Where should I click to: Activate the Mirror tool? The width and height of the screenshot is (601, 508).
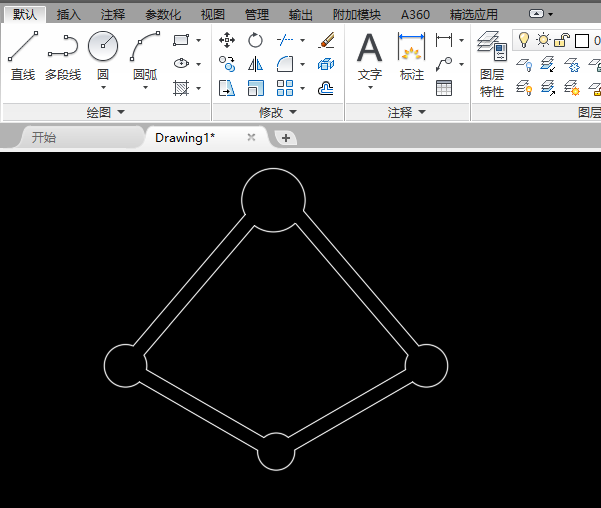[256, 64]
